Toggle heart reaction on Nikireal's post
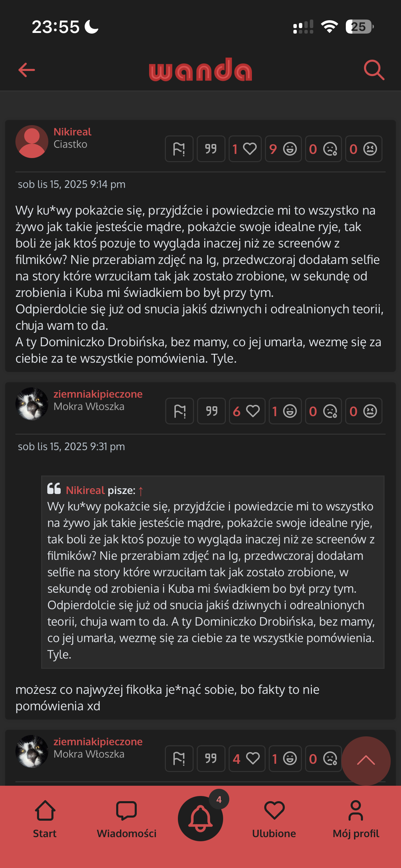This screenshot has width=401, height=868. tap(245, 149)
